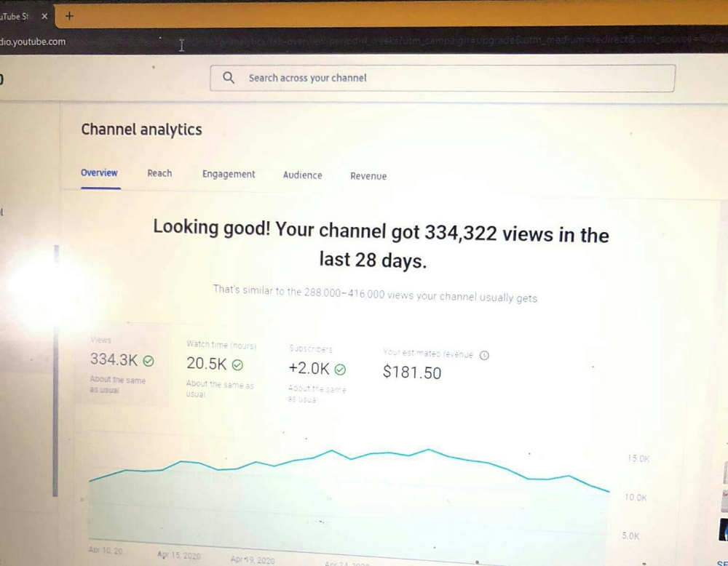Open the Audience tab
Viewport: 728px width, 566px height.
click(303, 175)
